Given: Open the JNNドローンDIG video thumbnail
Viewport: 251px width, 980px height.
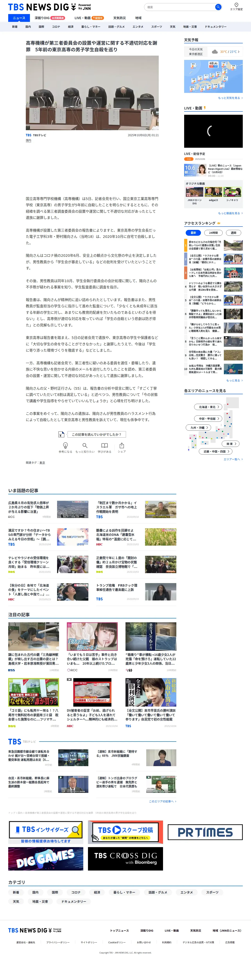Looking at the screenshot, I should (x=194, y=192).
